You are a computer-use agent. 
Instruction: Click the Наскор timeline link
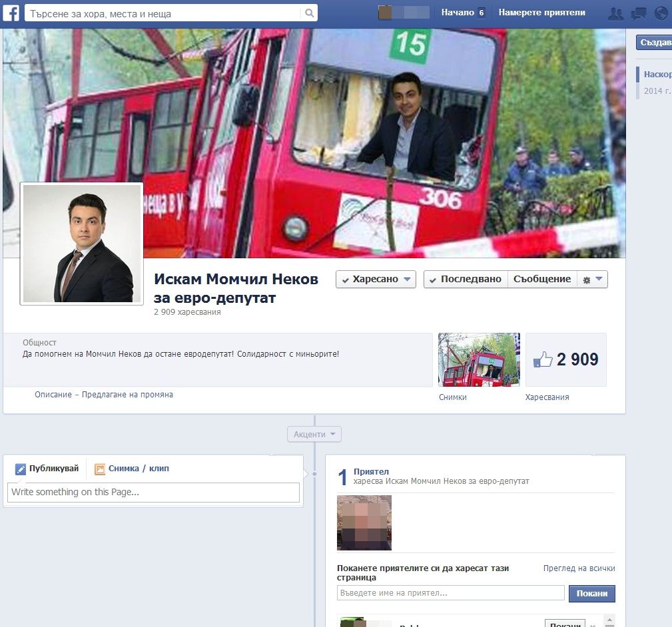657,75
